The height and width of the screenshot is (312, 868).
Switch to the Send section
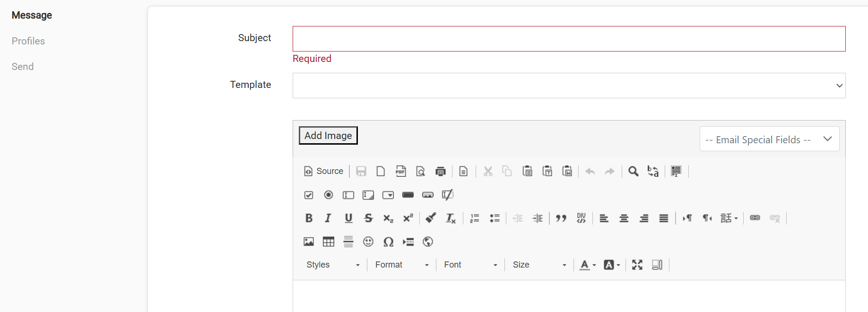[23, 67]
